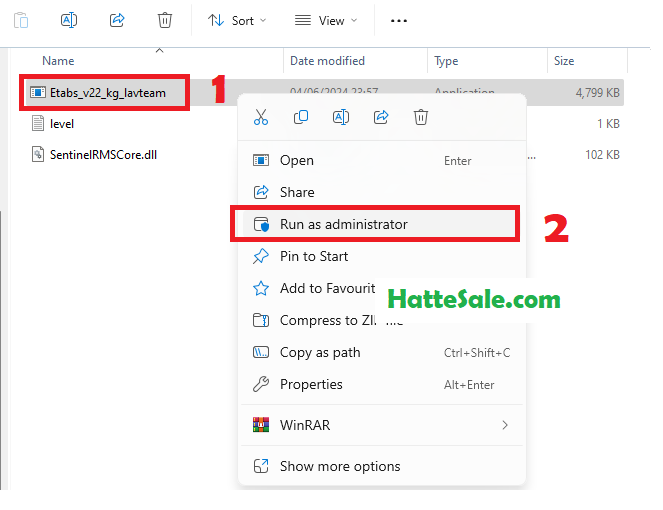
Task: Click the 4,799 KB size cell
Action: coord(597,93)
